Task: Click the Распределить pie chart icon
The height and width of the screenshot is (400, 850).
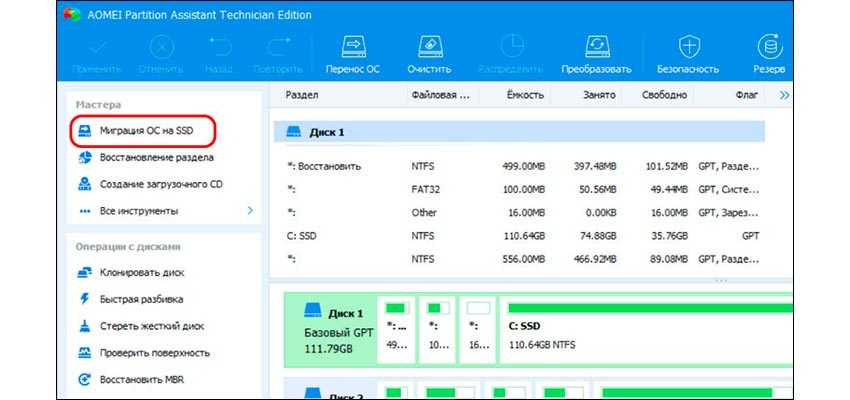Action: coord(512,47)
